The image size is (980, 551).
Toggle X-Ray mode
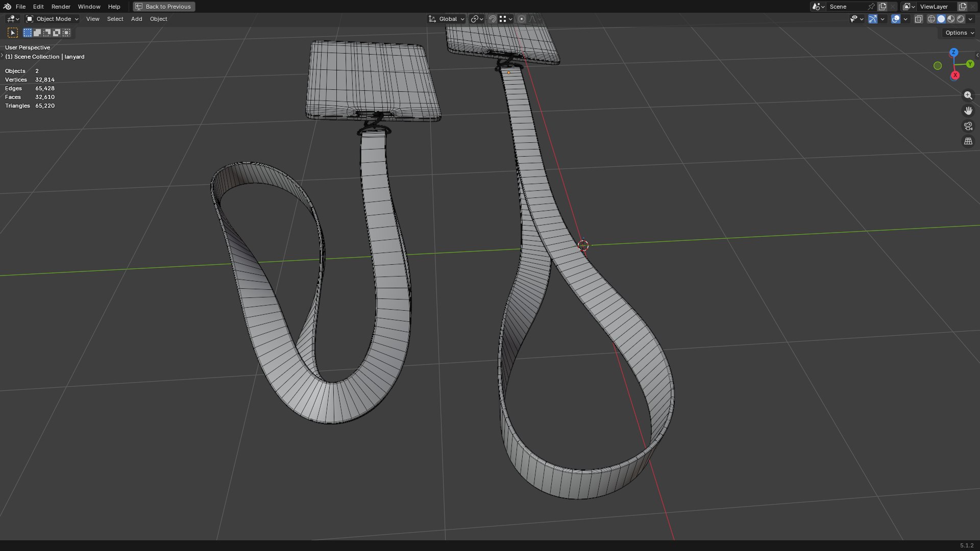918,19
